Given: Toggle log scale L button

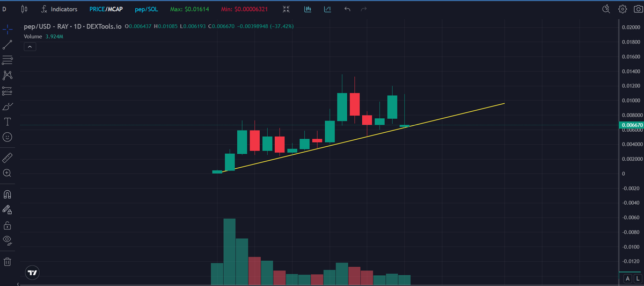Looking at the screenshot, I should coord(638,278).
